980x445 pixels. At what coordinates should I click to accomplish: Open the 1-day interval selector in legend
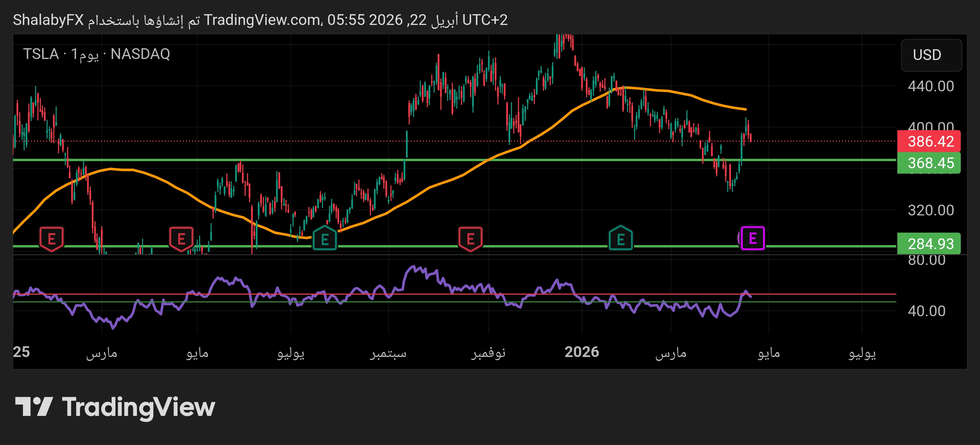(x=86, y=54)
